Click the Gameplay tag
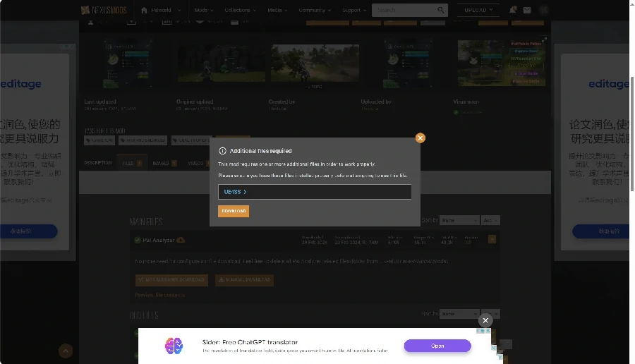Screen dimensions: 635x364 [x=99, y=140]
